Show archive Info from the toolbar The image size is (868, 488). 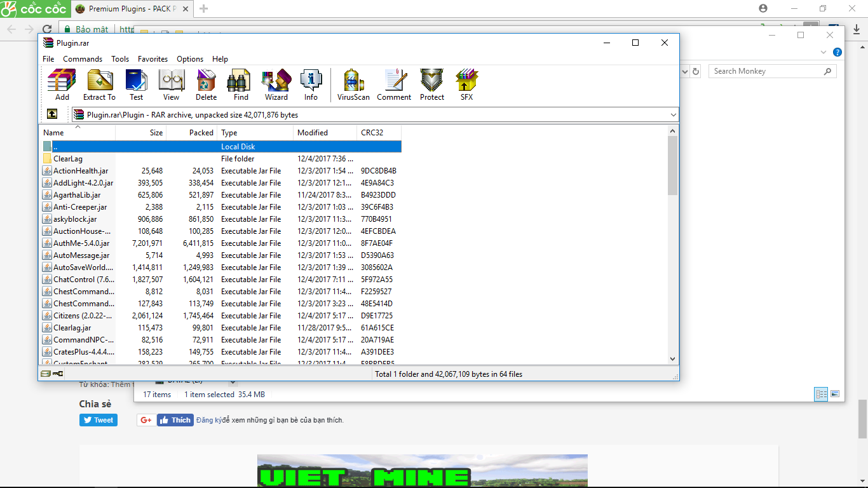[311, 85]
